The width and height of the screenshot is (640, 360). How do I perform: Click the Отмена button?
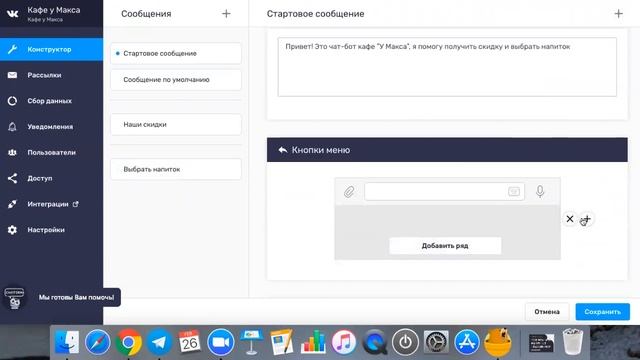547,312
